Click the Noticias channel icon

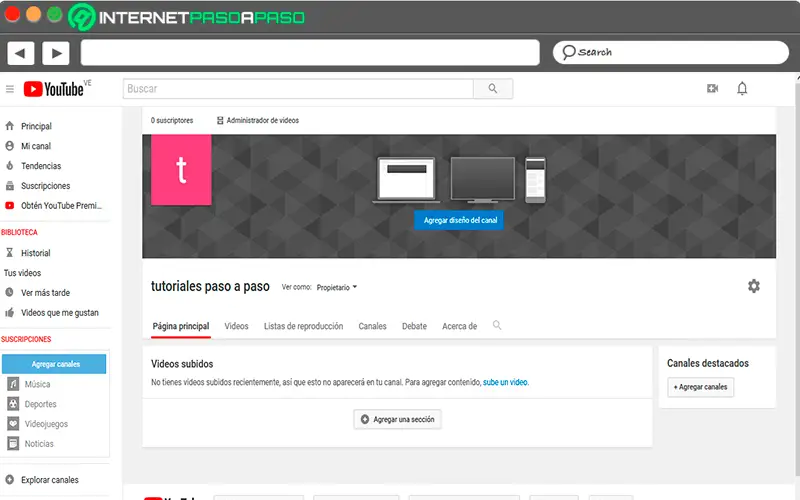point(13,443)
